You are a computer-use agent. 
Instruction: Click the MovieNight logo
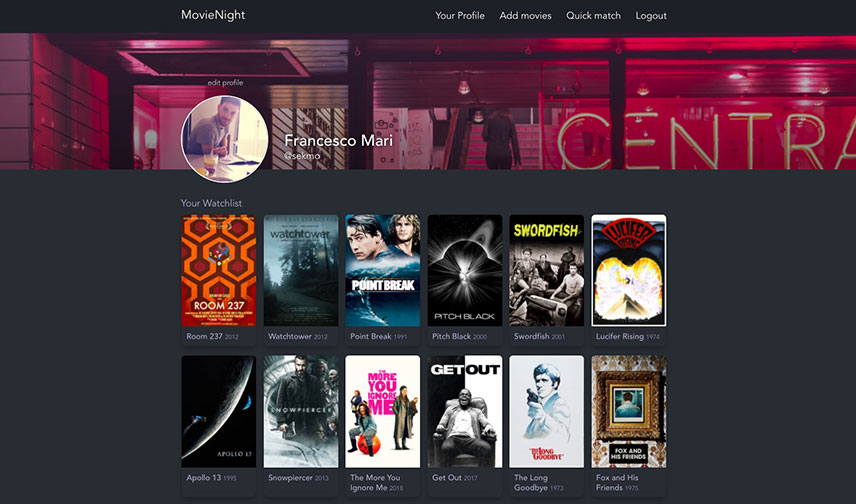(x=213, y=15)
